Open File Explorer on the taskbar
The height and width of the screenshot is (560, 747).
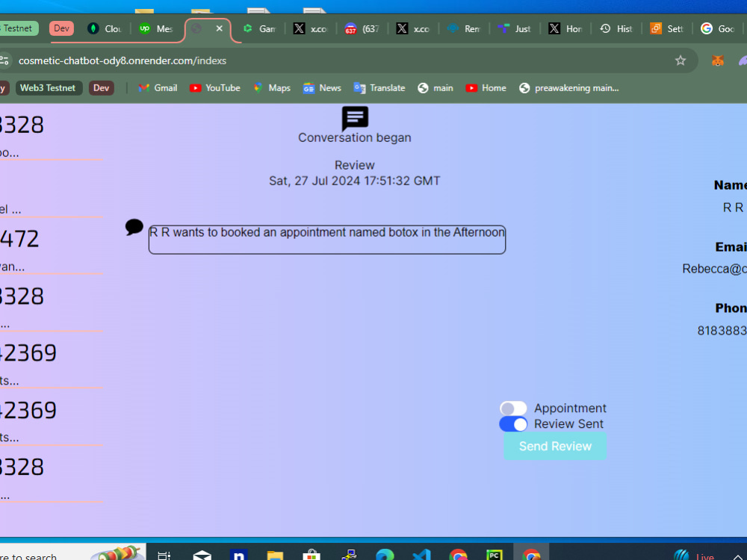click(275, 554)
